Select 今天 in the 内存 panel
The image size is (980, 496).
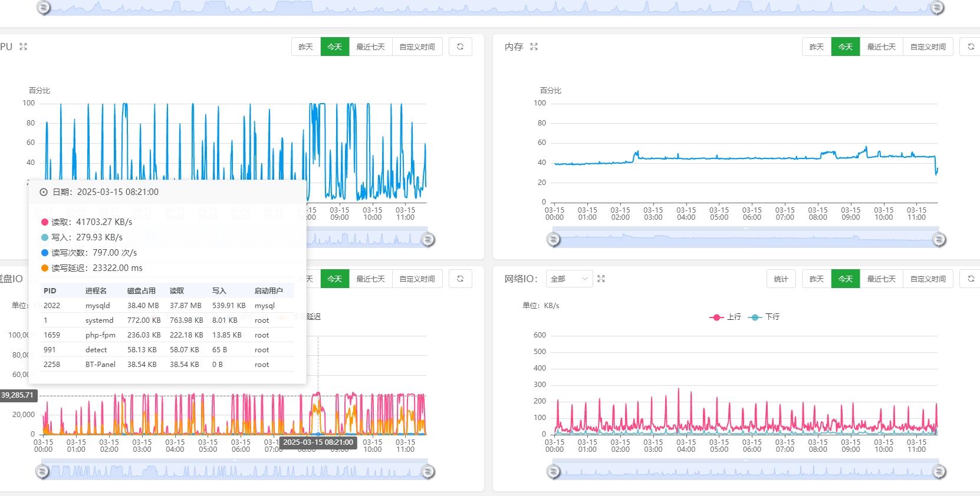tap(846, 47)
